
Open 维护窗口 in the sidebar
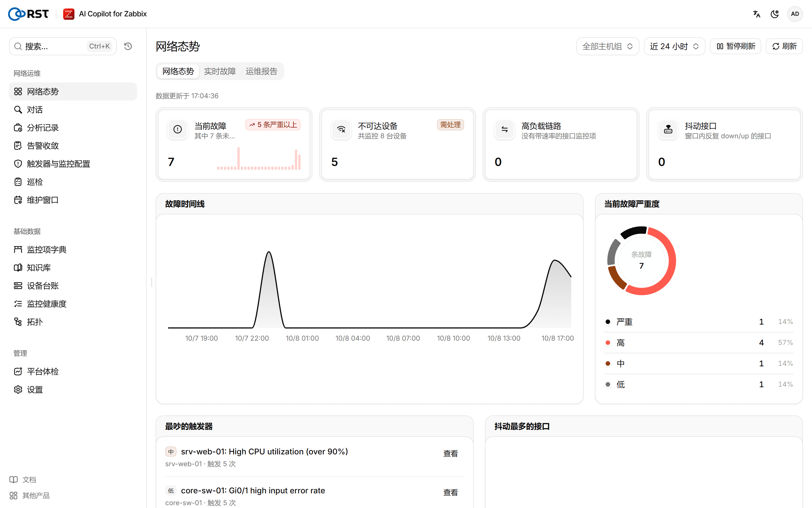73,200
